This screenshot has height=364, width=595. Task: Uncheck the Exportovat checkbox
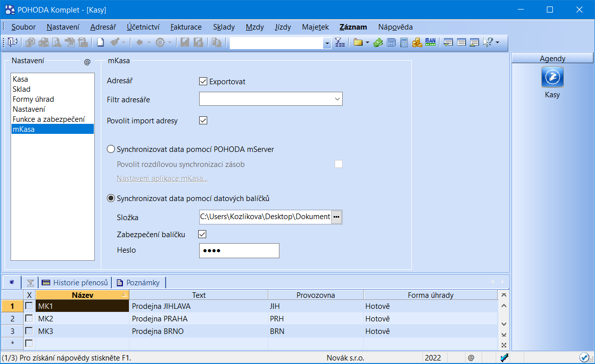click(203, 82)
